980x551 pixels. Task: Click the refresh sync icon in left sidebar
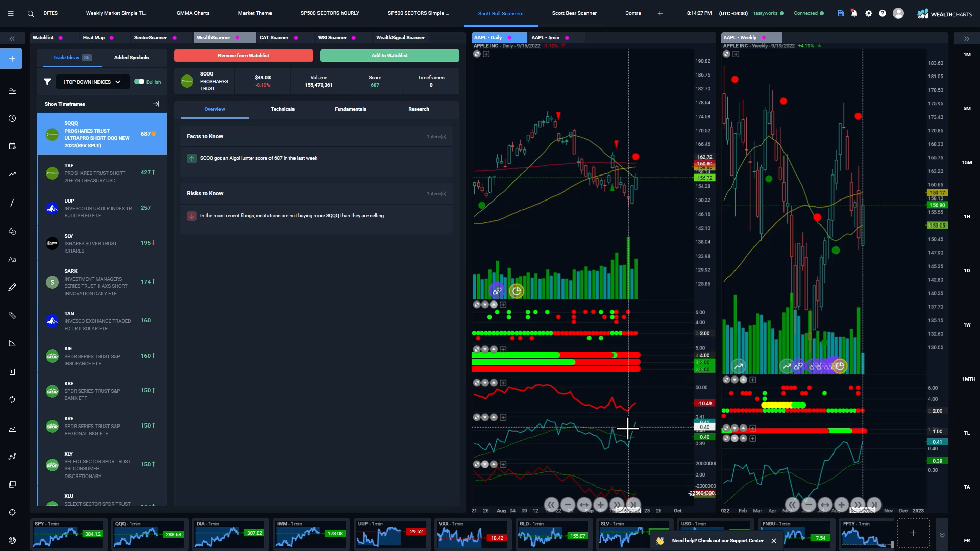point(12,399)
